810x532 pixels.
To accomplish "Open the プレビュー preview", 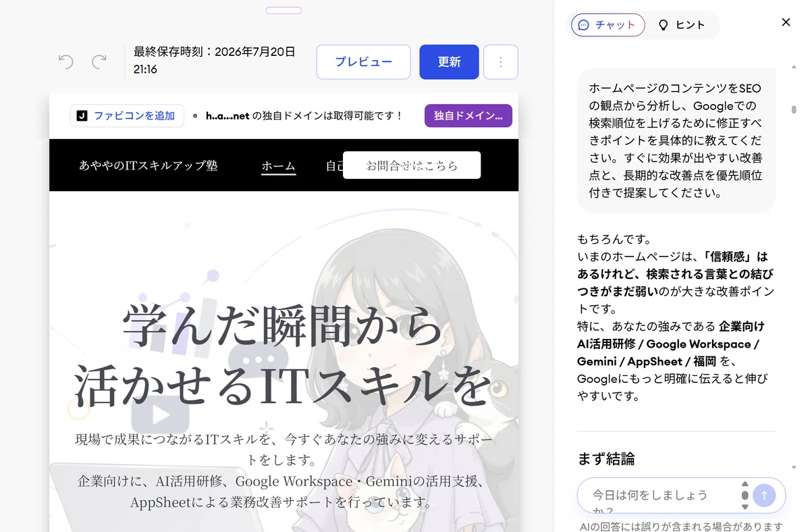I will point(364,62).
